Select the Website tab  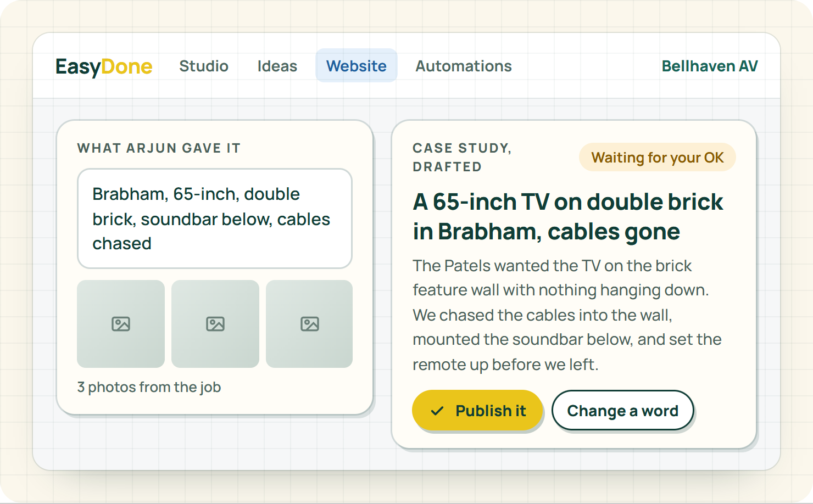[x=357, y=66]
